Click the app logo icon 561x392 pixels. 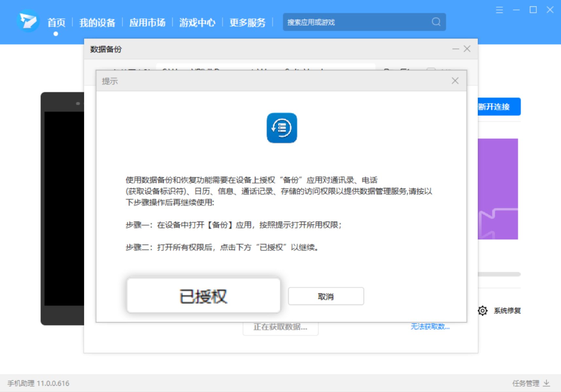[x=28, y=22]
